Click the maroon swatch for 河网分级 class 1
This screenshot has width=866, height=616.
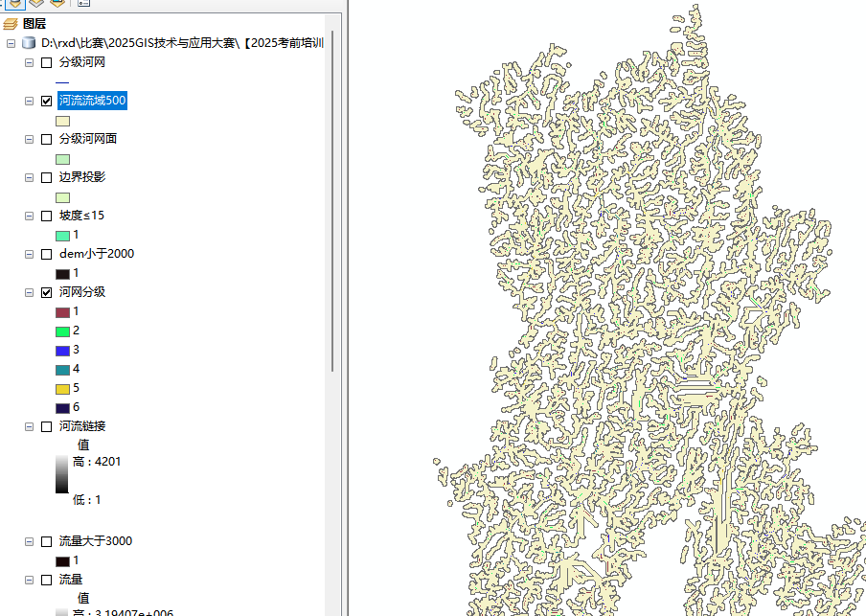[x=62, y=312]
